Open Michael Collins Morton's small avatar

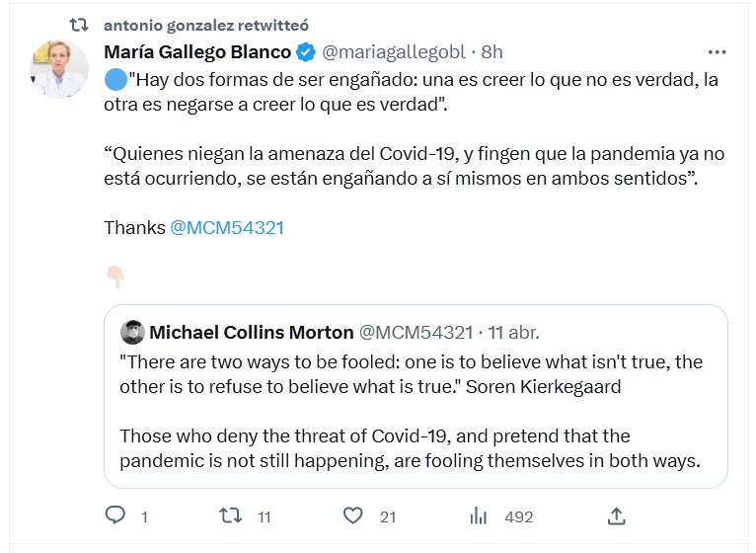[132, 331]
